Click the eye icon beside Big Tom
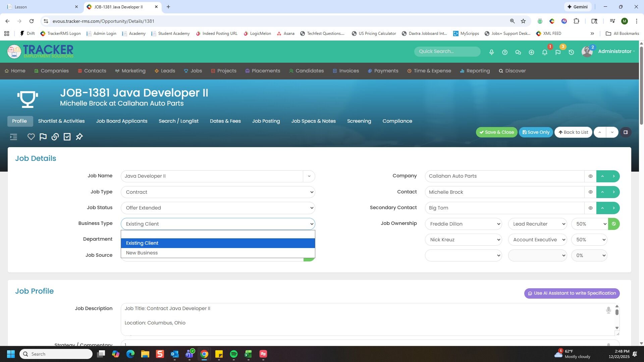 coord(590,208)
